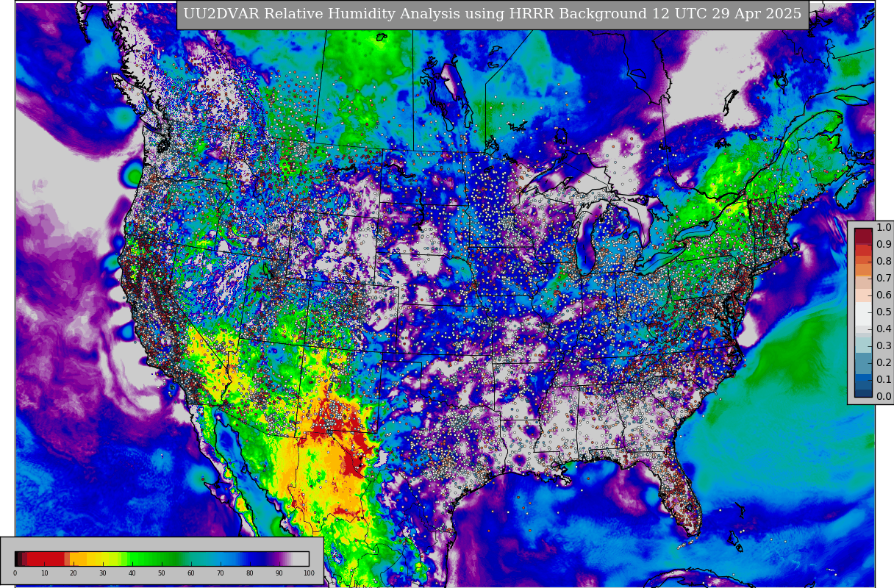
Task: Click the '80' tick on the humidity colorbar
Action: click(250, 573)
